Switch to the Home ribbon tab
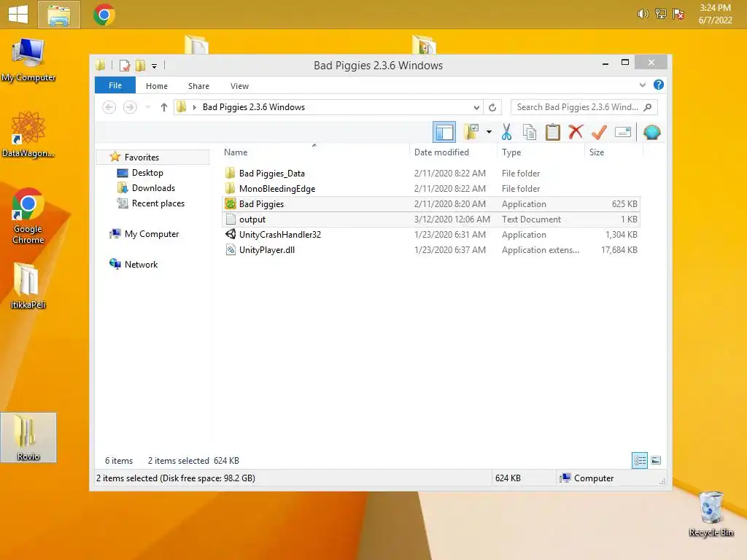 click(x=157, y=86)
